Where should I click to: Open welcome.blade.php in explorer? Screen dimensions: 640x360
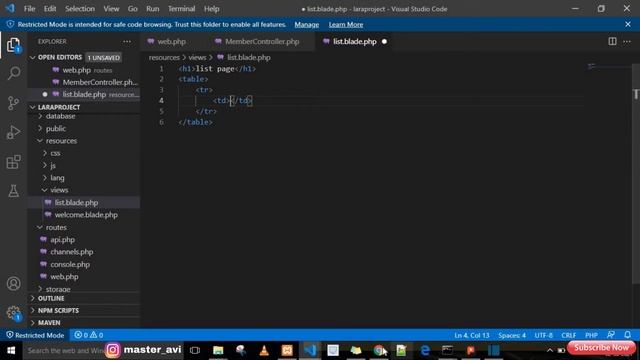click(86, 215)
